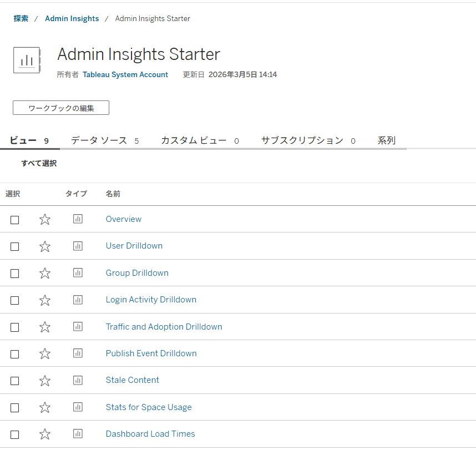This screenshot has width=476, height=465.
Task: Check the checkbox for Traffic and Adoption Drilldown
Action: click(14, 327)
